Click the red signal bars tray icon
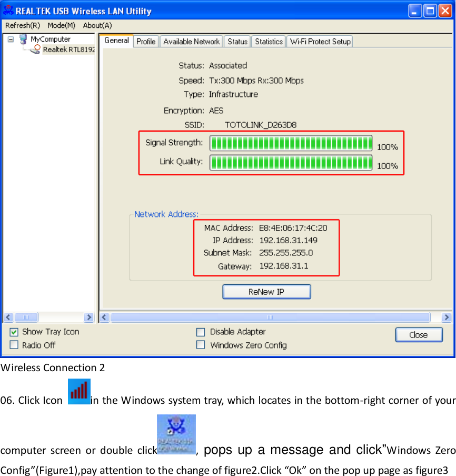Screen dimensions: 456x476 tap(79, 391)
